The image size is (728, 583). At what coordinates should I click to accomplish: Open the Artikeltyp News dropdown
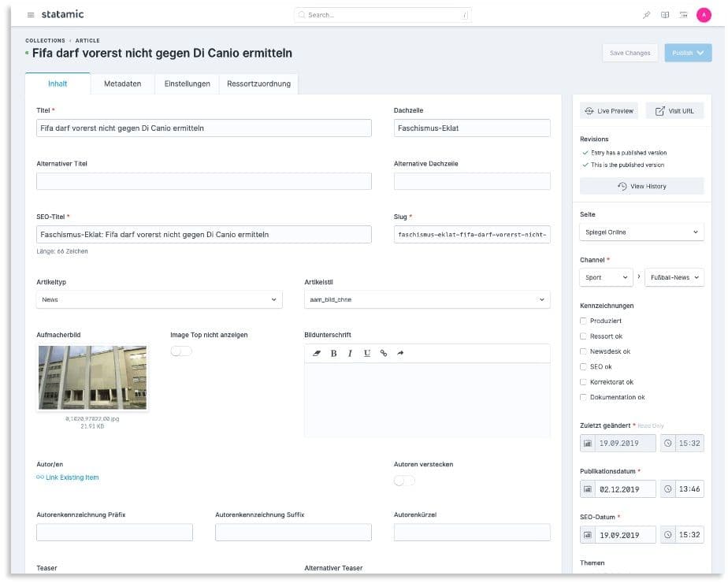pos(159,300)
